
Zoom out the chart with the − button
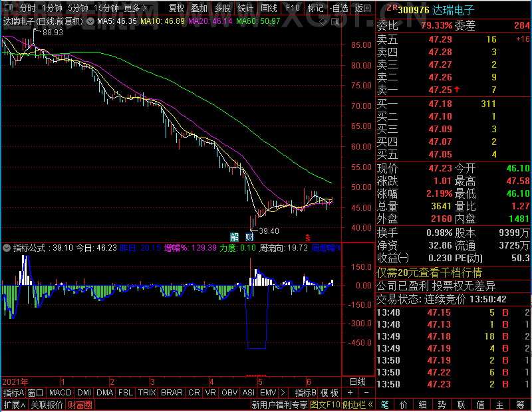click(366, 393)
